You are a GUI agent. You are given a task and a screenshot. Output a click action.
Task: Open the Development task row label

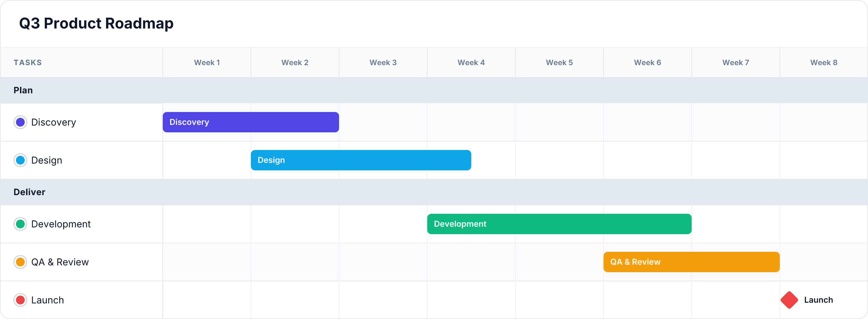[x=61, y=224]
